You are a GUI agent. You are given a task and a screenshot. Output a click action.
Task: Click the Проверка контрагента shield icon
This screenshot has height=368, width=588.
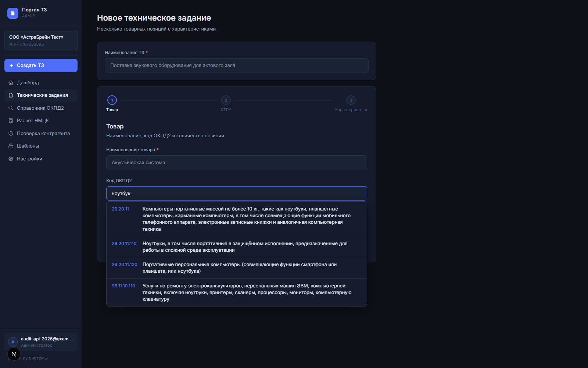click(11, 134)
